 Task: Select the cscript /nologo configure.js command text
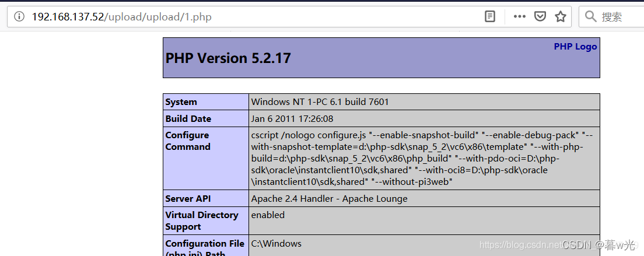tap(422, 159)
